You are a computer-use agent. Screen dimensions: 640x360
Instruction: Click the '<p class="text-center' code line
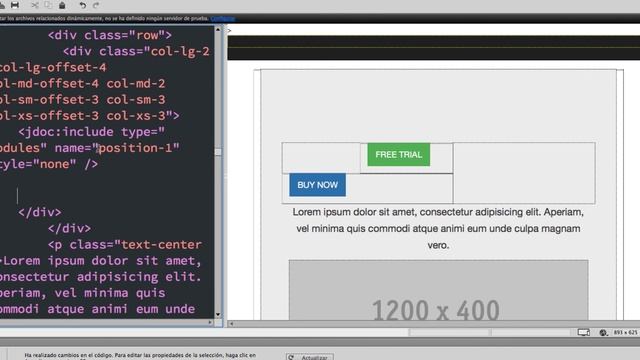pos(125,244)
